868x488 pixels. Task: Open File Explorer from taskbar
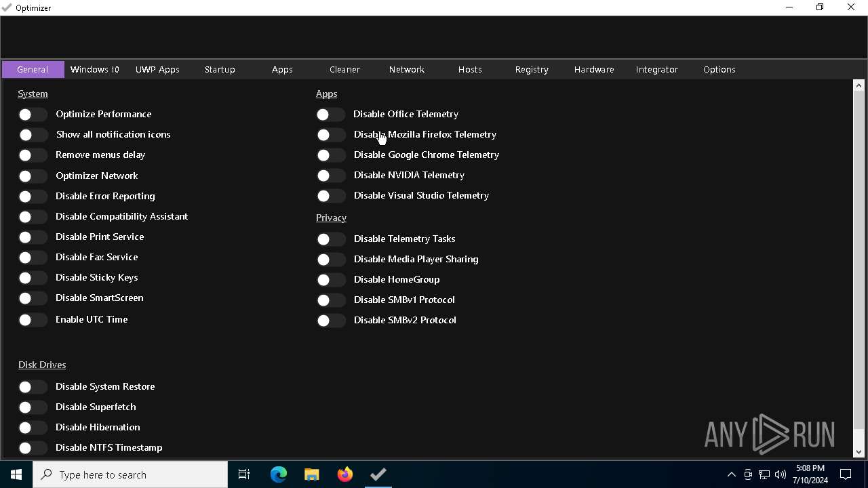(312, 474)
